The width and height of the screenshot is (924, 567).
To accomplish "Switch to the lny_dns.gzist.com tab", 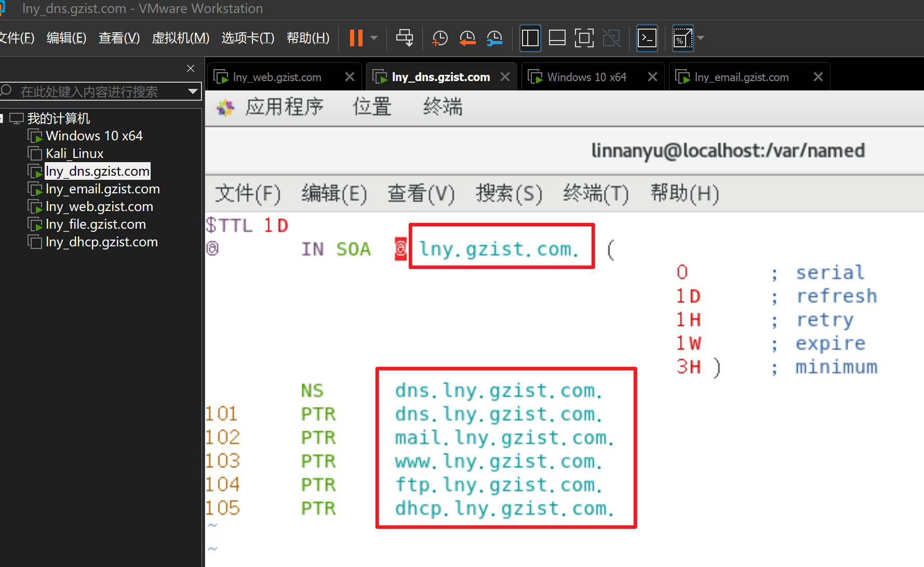I will click(441, 77).
